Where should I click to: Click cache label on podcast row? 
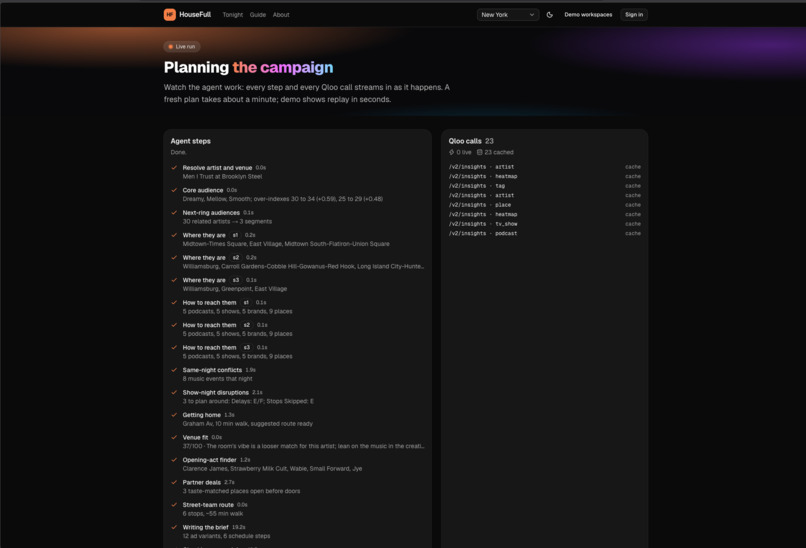pyautogui.click(x=633, y=233)
